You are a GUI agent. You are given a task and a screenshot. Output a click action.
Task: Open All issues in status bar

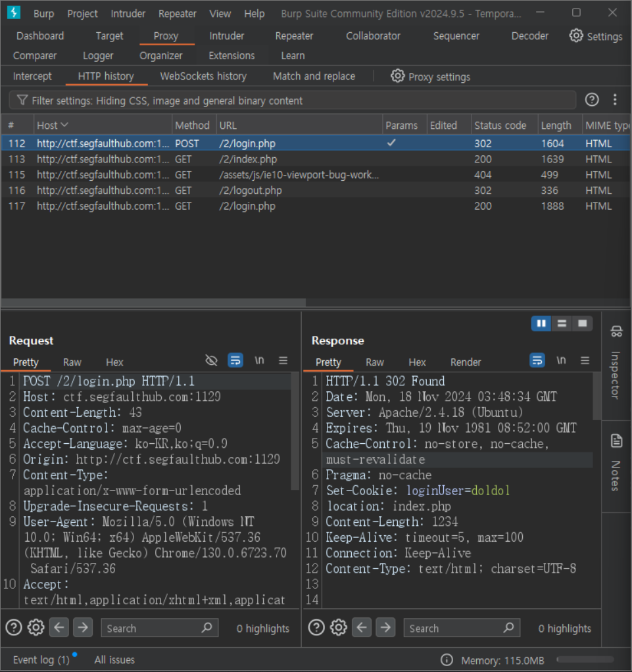pos(114,660)
